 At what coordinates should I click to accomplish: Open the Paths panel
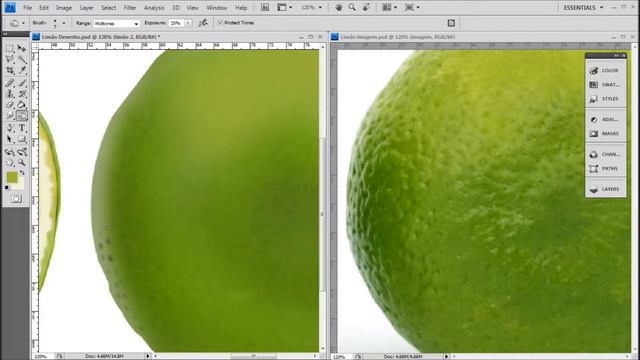click(606, 168)
